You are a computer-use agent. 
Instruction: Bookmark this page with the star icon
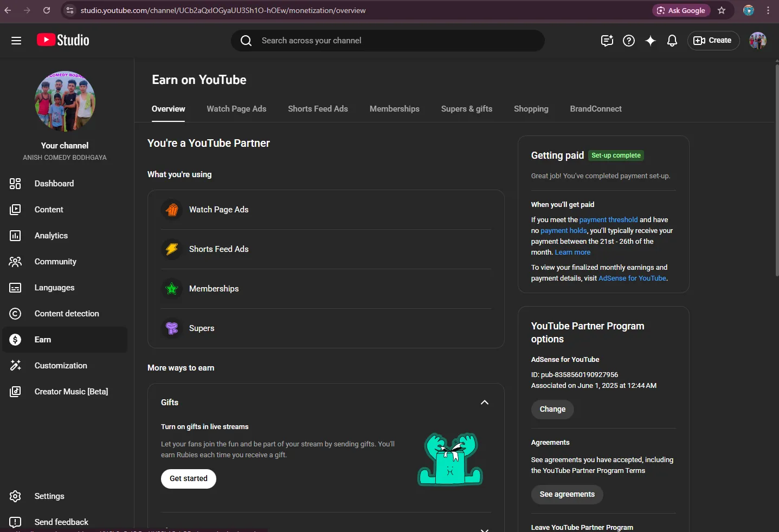[722, 10]
